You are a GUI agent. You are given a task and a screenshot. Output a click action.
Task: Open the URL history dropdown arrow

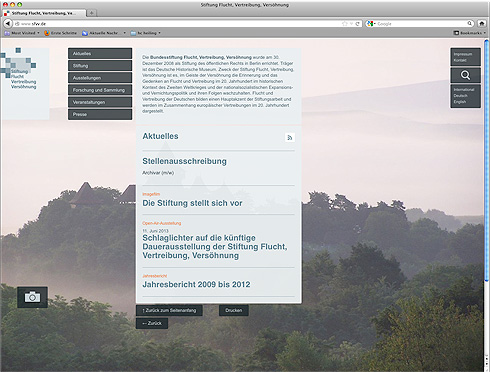tap(351, 24)
